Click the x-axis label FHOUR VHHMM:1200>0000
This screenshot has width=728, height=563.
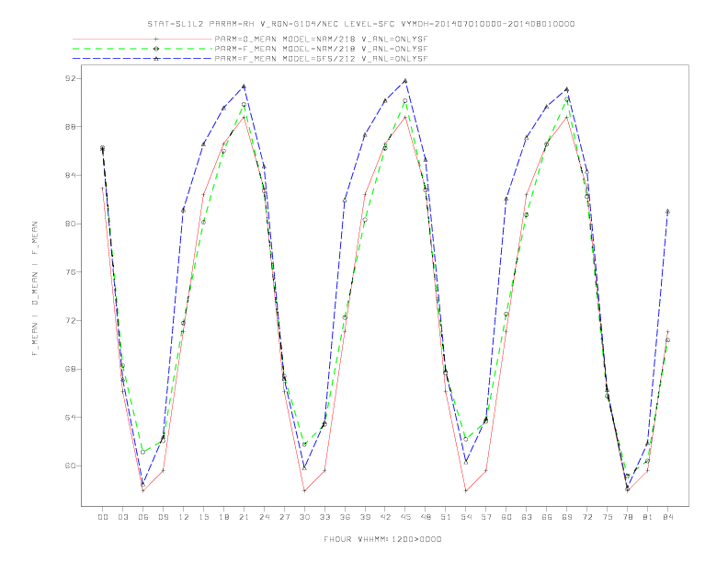point(382,539)
